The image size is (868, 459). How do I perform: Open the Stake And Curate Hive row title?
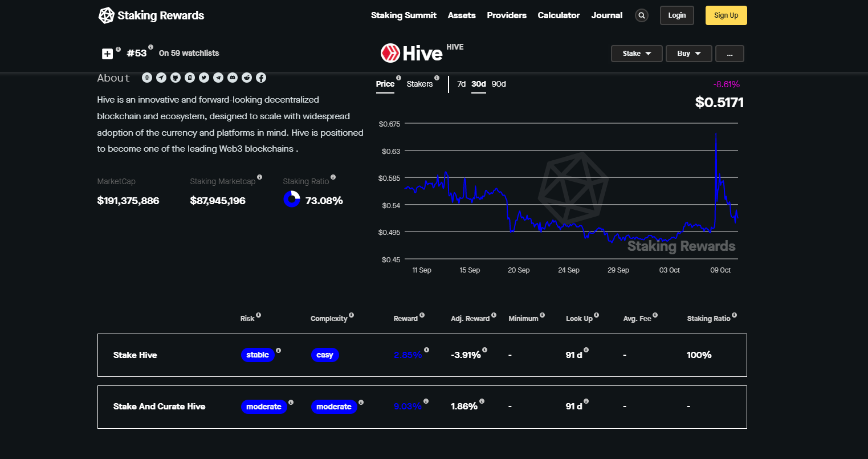[x=159, y=407]
